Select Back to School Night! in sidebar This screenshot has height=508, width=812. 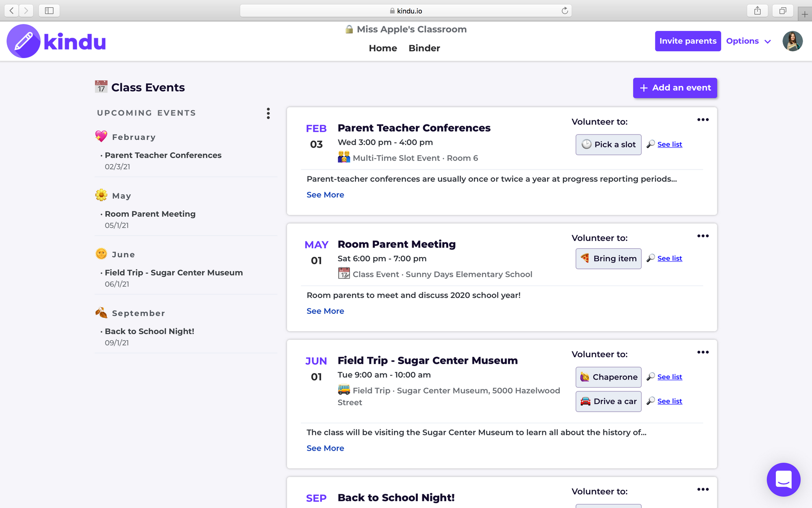(149, 331)
